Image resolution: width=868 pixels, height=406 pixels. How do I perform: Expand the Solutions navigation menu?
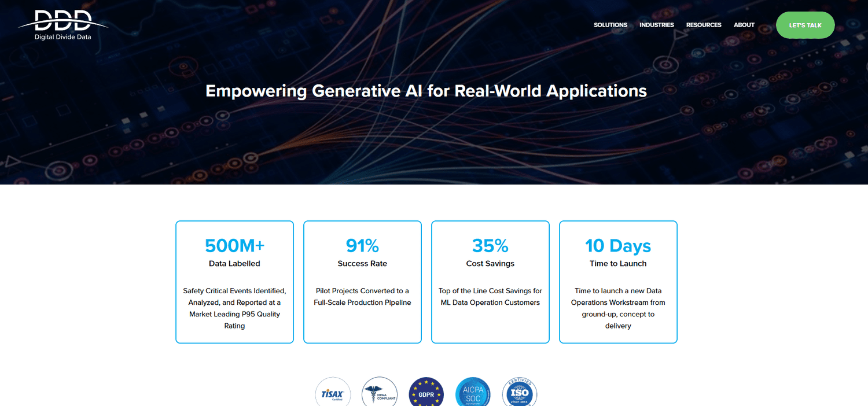(x=610, y=25)
